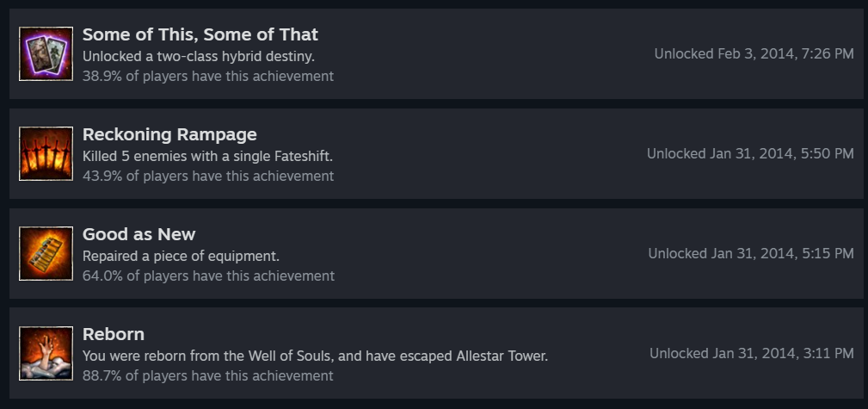Click the Repaired a piece of equipment text
The width and height of the screenshot is (868, 409).
(181, 257)
